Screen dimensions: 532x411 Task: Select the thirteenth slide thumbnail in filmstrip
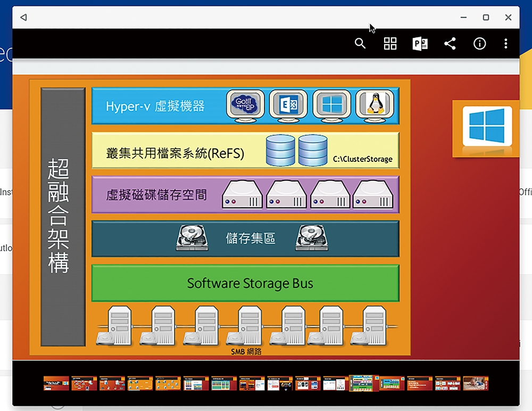pos(392,383)
